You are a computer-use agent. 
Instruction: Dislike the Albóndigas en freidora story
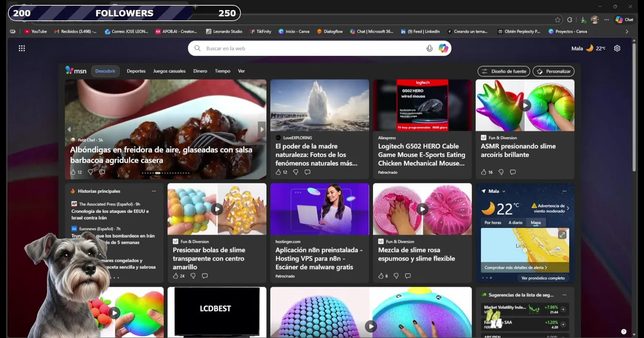click(91, 172)
